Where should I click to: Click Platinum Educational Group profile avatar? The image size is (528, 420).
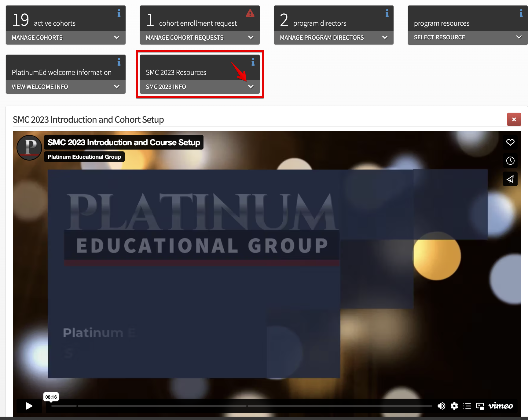pyautogui.click(x=29, y=148)
